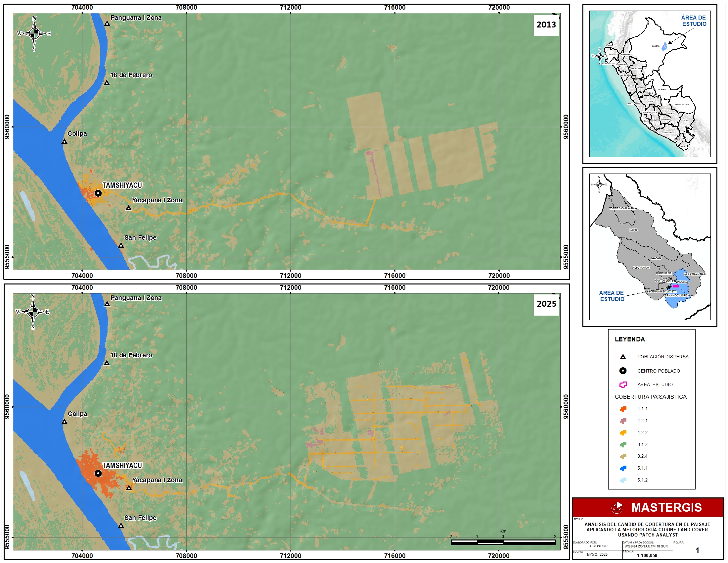Click the orange 1.1.1 legend swatch
The width and height of the screenshot is (728, 563).
623,409
